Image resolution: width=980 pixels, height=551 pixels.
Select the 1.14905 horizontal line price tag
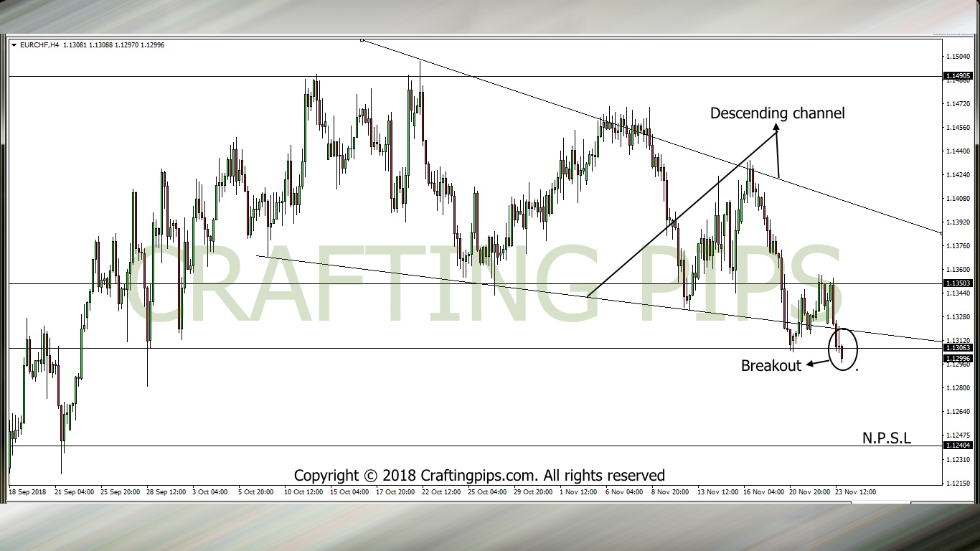click(958, 76)
